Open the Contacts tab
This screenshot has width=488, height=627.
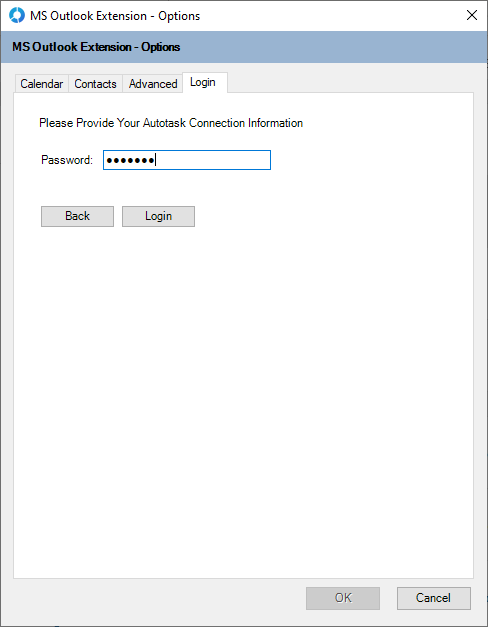click(x=95, y=84)
